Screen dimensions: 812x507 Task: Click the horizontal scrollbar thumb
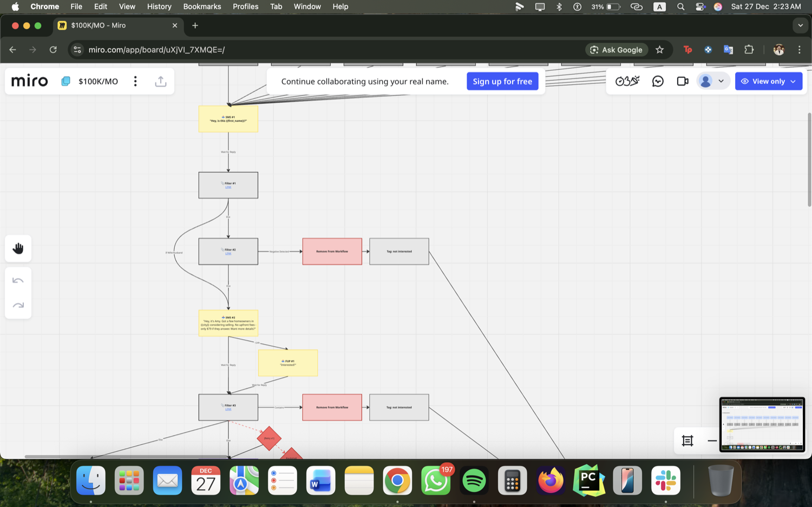[x=126, y=457]
